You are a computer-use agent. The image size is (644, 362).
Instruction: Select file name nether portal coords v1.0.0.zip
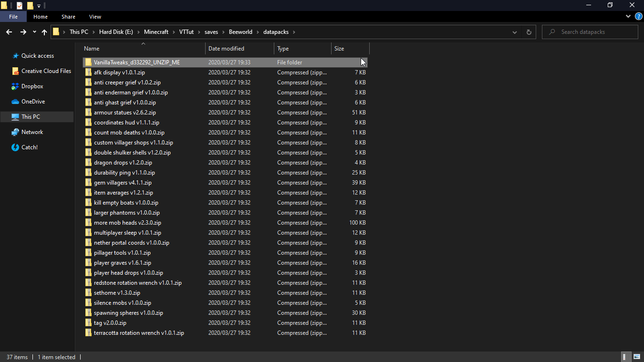(132, 243)
